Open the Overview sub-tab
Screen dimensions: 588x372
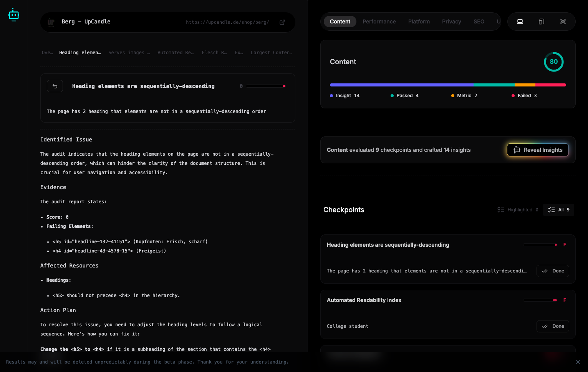click(47, 53)
